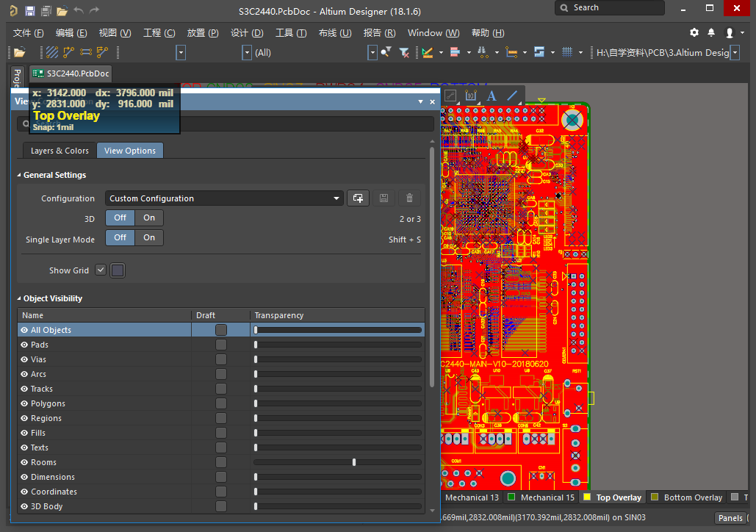Switch to the Layers & Colors tab
This screenshot has width=756, height=532.
pos(60,151)
